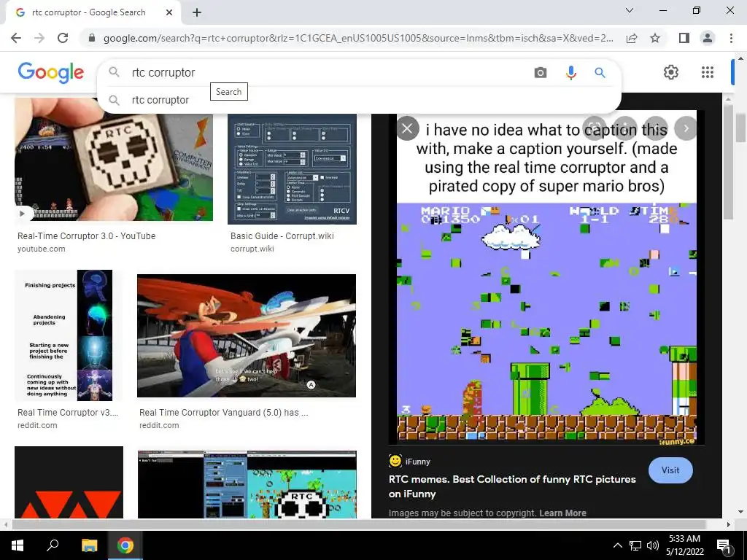Open Windows taskbar search
The width and height of the screenshot is (747, 560).
[53, 545]
